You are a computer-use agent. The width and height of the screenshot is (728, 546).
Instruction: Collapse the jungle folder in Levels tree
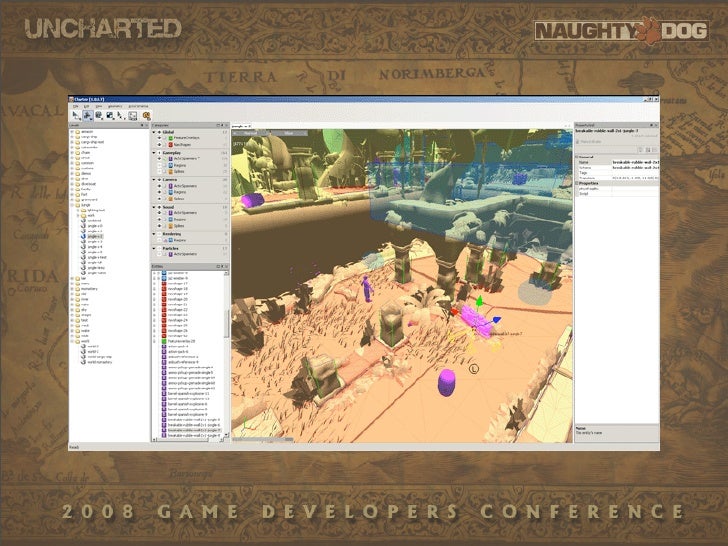pyautogui.click(x=72, y=205)
